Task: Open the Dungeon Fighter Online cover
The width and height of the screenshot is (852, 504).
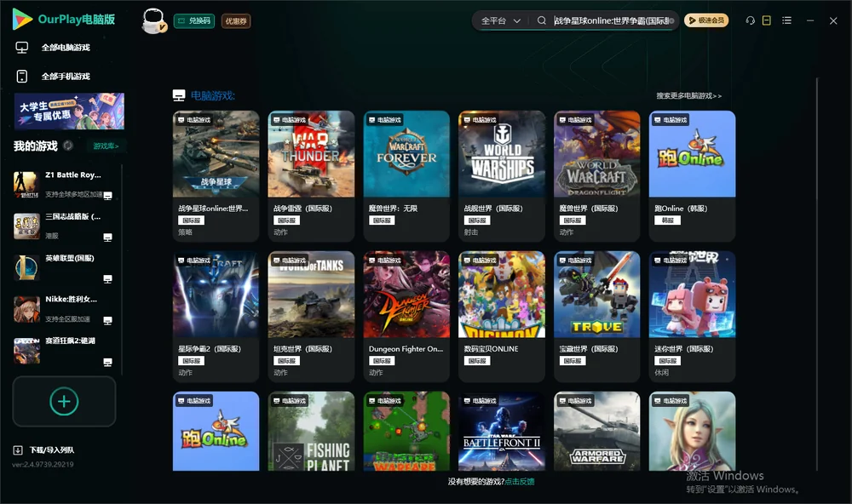Action: (406, 295)
